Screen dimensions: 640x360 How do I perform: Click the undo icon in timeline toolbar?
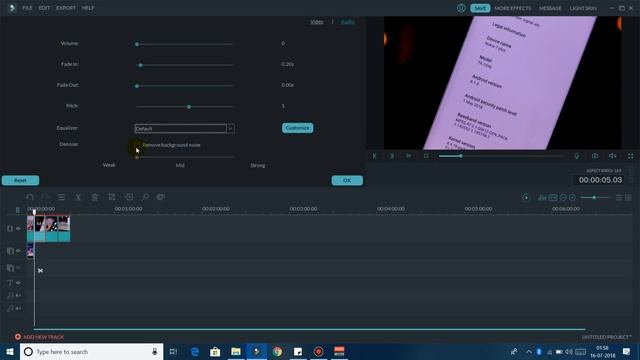(29, 197)
